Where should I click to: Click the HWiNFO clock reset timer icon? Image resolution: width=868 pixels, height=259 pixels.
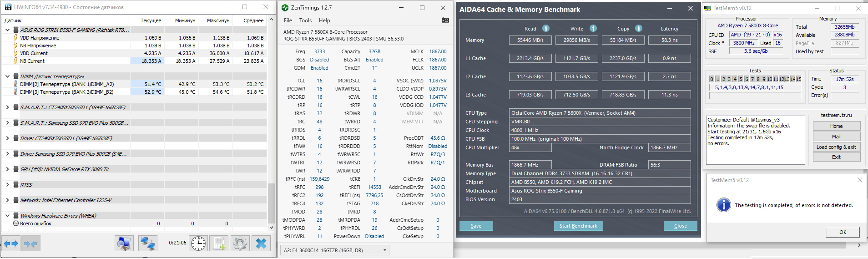tap(198, 244)
